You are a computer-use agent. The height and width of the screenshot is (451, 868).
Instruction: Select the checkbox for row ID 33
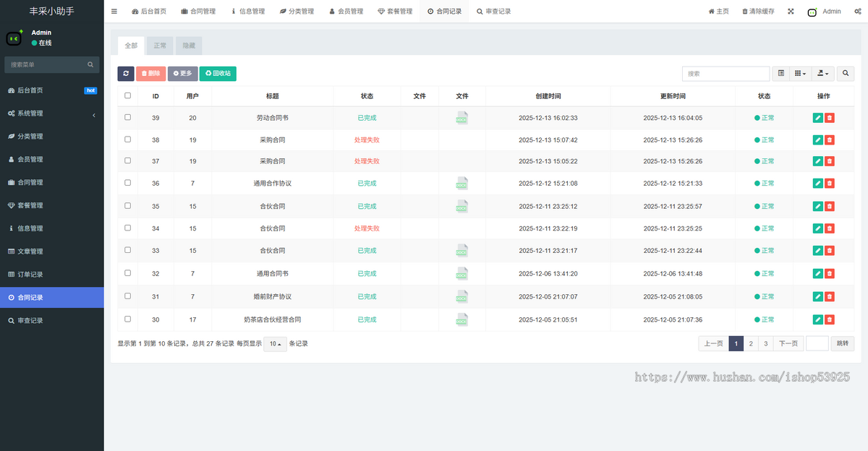coord(128,250)
